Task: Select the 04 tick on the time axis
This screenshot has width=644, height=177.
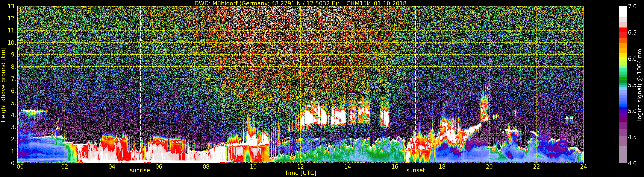Action: coord(112,167)
